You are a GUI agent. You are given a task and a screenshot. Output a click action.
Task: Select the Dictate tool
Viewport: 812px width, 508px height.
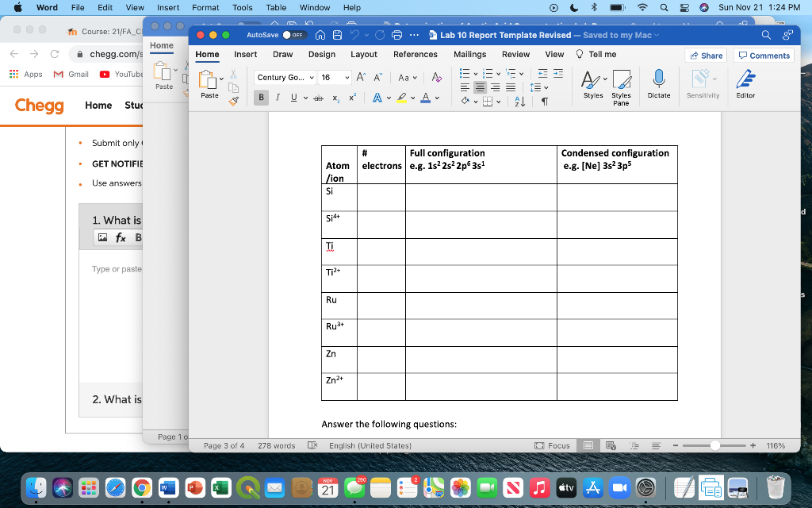[657, 83]
